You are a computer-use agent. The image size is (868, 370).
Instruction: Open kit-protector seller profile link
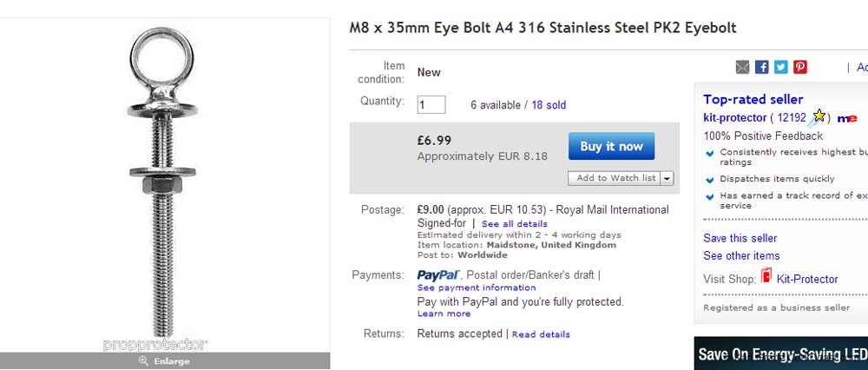(734, 117)
